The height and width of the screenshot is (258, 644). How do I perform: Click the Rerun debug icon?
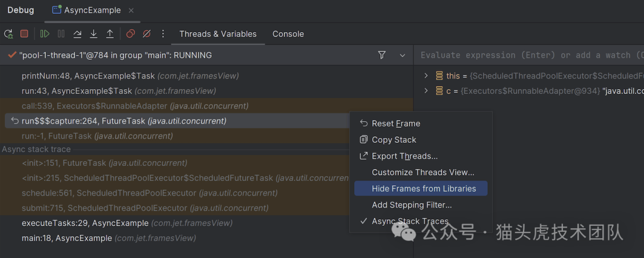[x=8, y=34]
